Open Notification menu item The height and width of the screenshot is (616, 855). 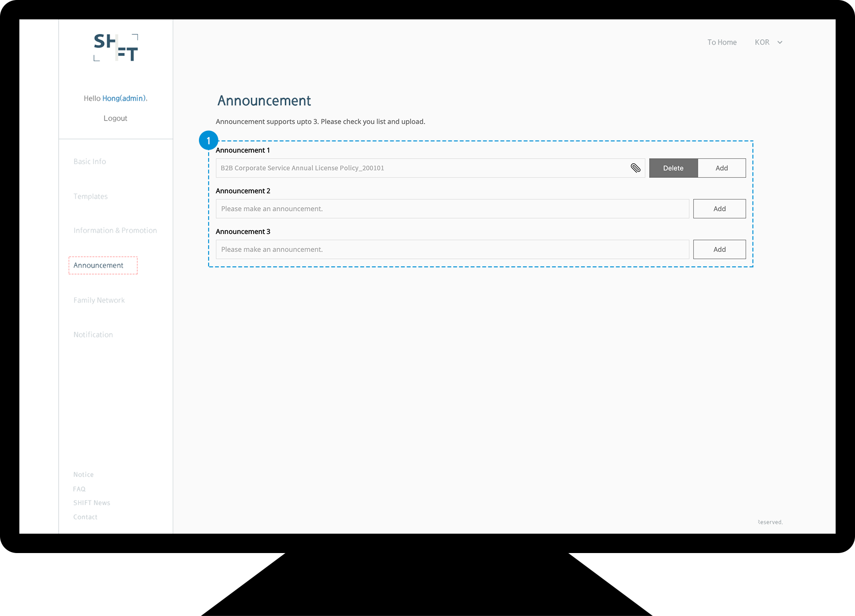93,335
